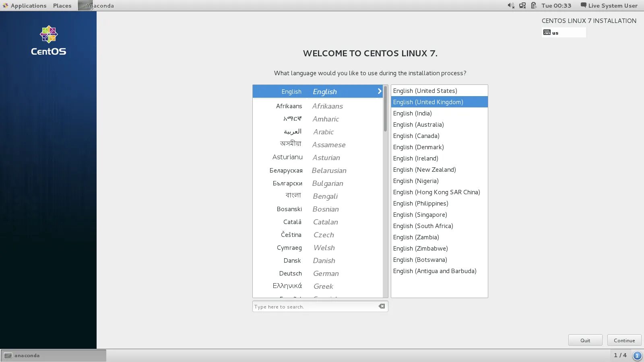
Task: Select Bengali in the language list
Action: click(x=318, y=196)
